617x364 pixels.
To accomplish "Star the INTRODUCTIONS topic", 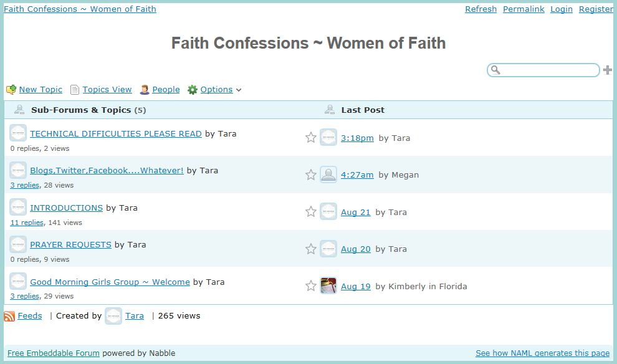I will (x=311, y=212).
